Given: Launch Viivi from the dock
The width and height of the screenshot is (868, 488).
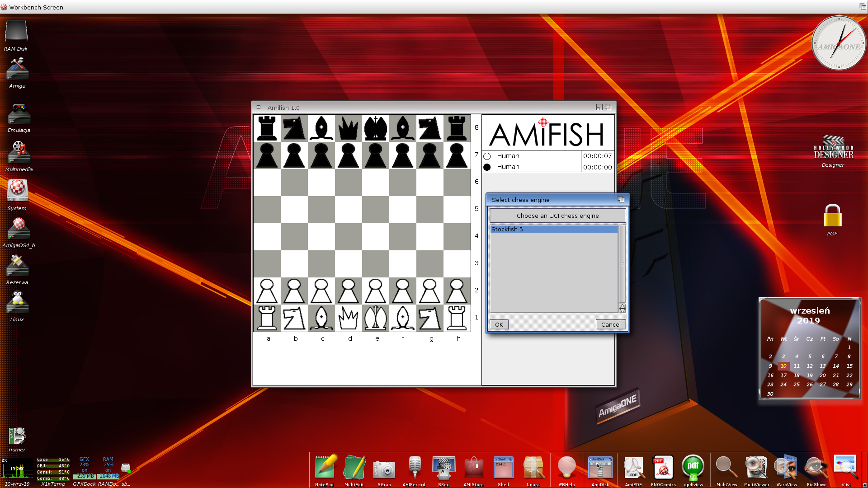Looking at the screenshot, I should pos(846,471).
